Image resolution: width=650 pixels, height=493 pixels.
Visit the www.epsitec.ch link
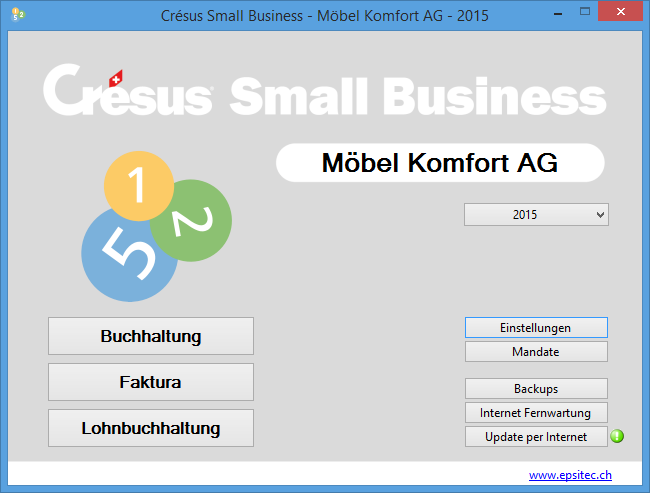pos(570,475)
